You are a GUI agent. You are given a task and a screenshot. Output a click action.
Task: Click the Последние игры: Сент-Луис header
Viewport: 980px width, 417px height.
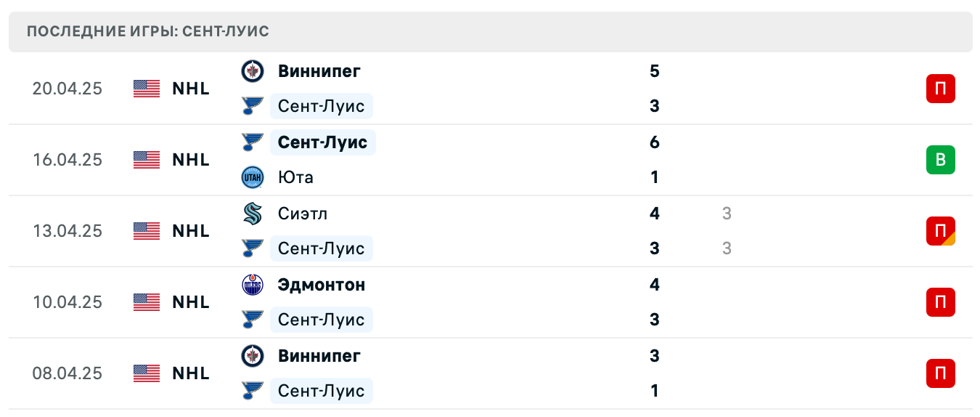[148, 31]
